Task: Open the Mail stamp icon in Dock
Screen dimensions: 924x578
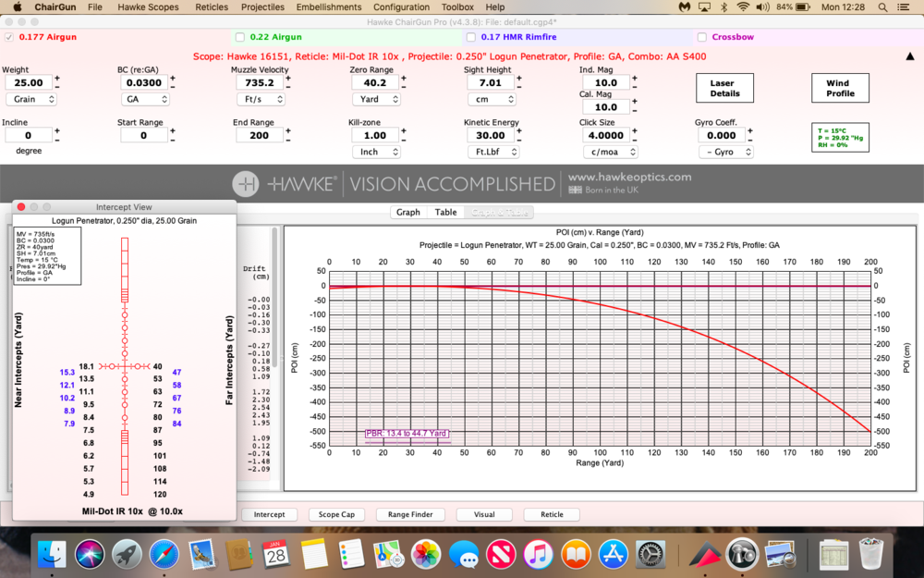Action: (x=201, y=554)
